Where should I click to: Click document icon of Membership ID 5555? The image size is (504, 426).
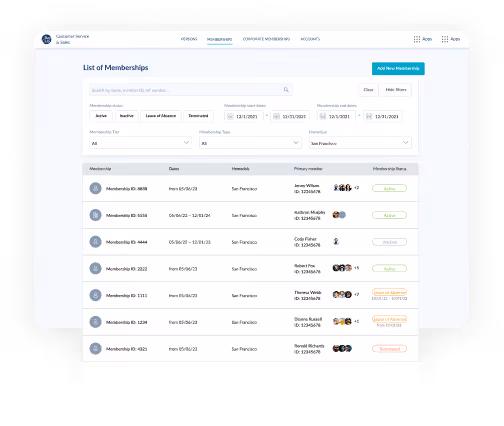point(95,215)
